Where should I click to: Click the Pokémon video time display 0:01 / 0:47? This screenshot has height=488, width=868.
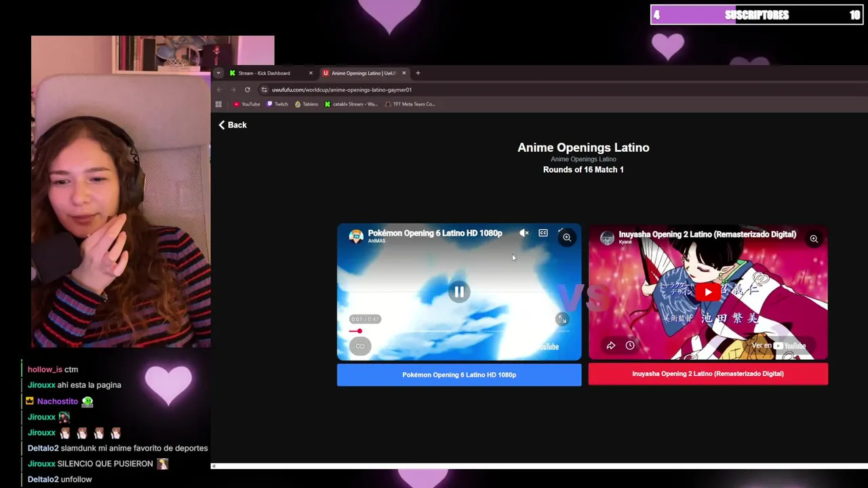365,319
